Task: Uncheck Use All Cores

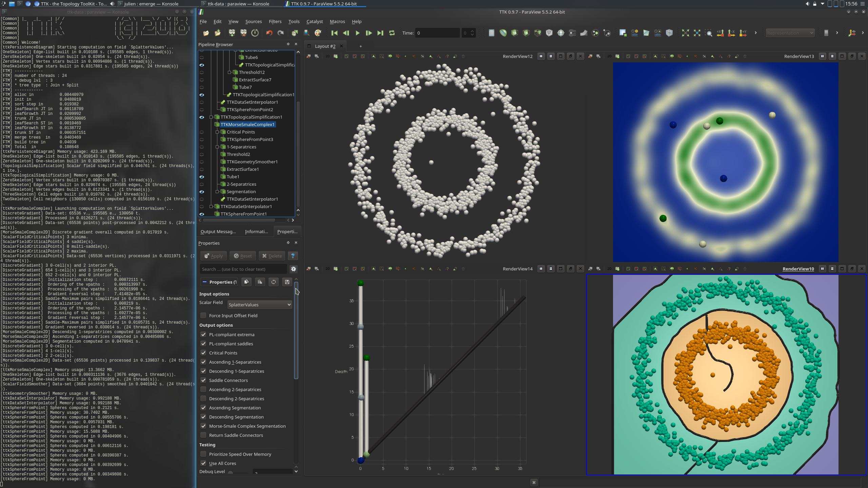Action: click(203, 463)
